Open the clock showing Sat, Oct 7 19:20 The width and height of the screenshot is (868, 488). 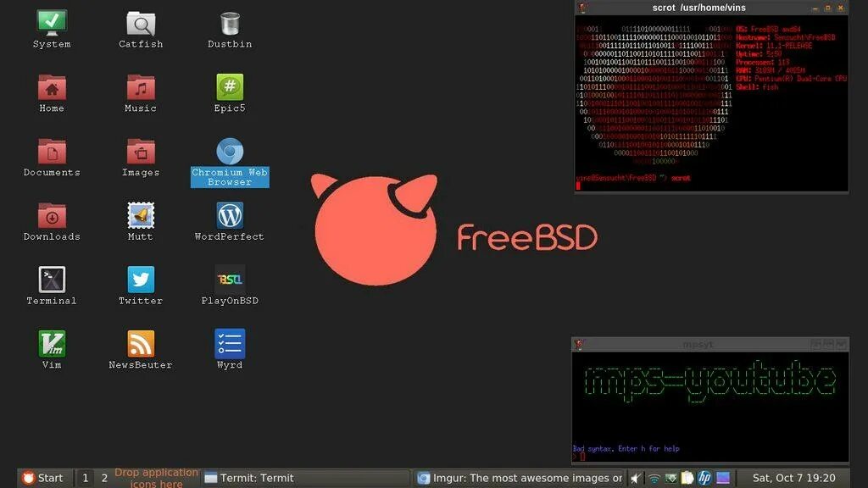793,478
